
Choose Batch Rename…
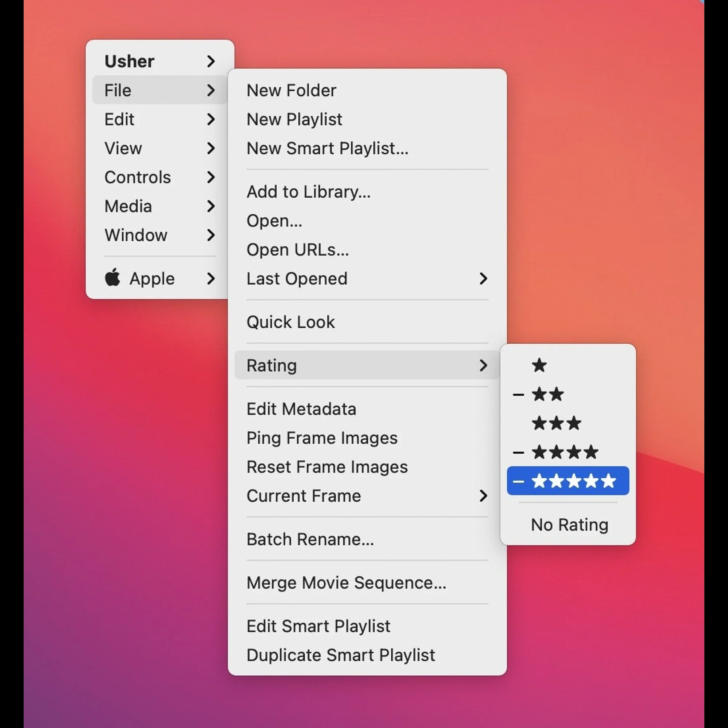tap(367, 539)
